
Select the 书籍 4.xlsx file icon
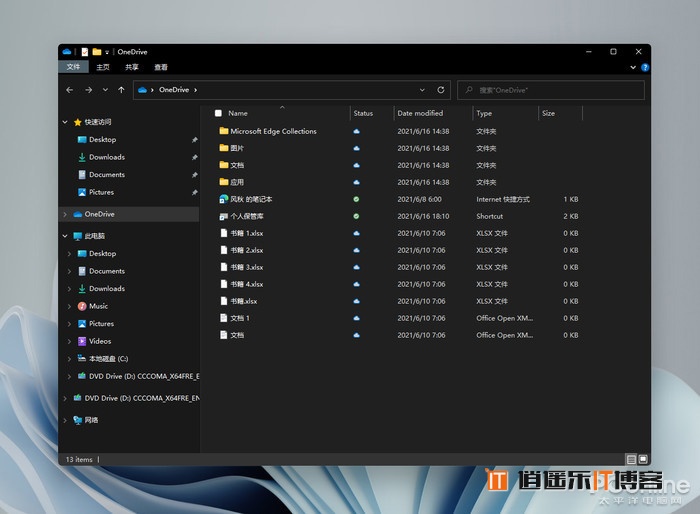(224, 284)
